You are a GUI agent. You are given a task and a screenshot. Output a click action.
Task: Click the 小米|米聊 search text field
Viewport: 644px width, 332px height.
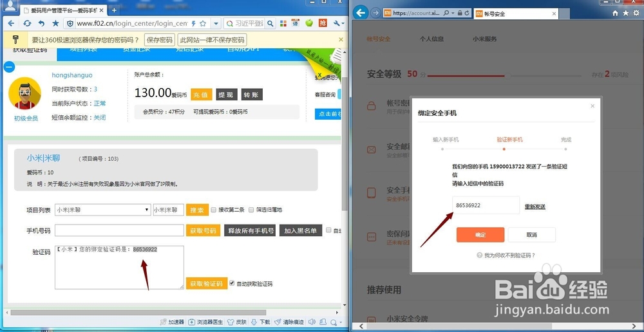pos(168,210)
